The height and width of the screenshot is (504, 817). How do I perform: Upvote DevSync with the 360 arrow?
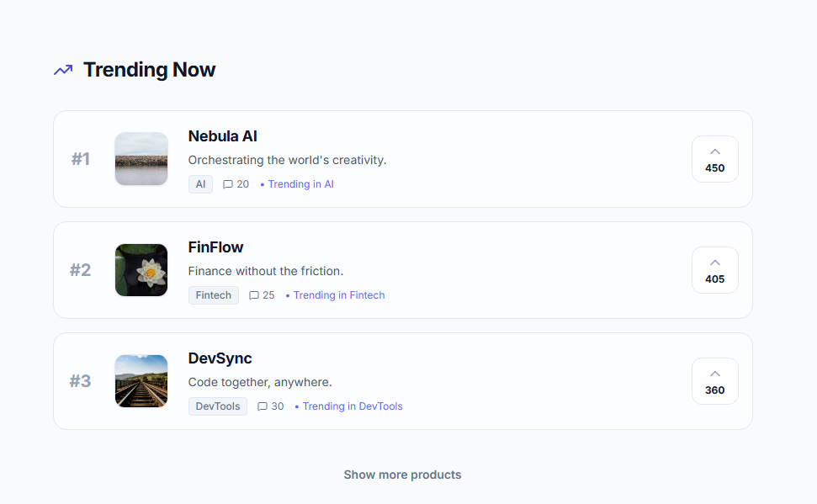715,381
